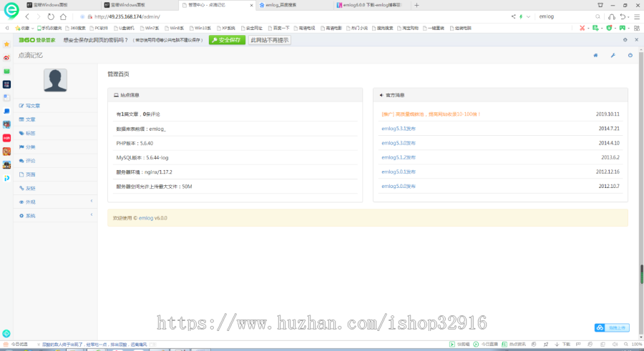The height and width of the screenshot is (351, 644).
Task: Open 下载 manager in the status bar
Action: [562, 345]
